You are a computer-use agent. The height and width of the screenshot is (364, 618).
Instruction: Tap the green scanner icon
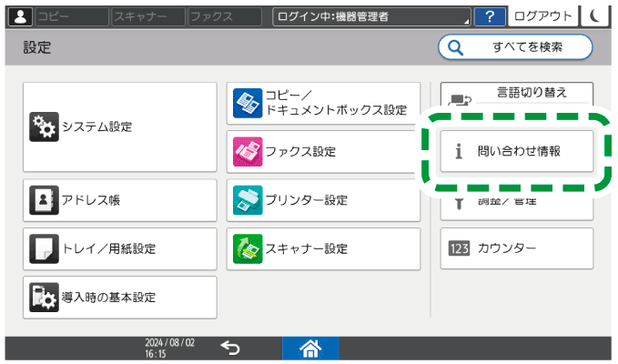[x=248, y=248]
